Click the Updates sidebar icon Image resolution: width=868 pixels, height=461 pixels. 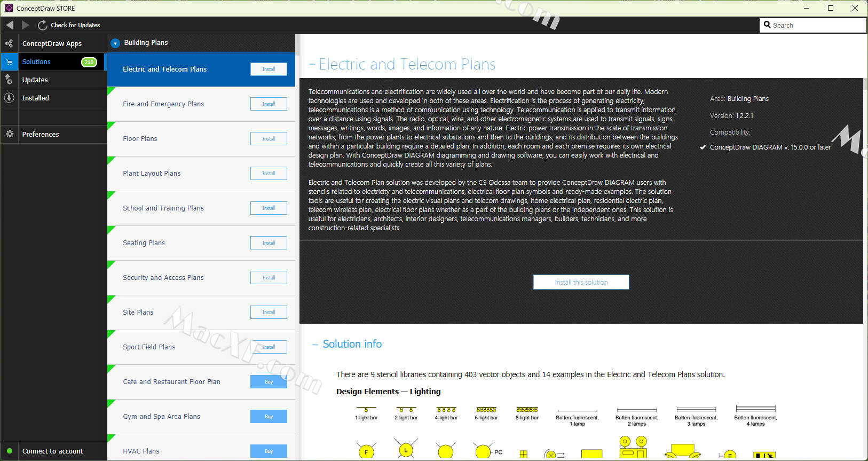point(9,80)
